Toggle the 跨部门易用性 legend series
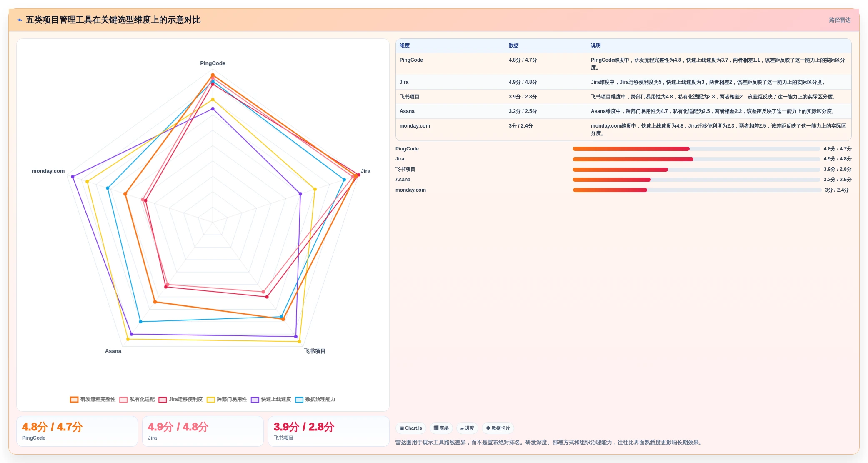The width and height of the screenshot is (868, 463). (x=227, y=399)
